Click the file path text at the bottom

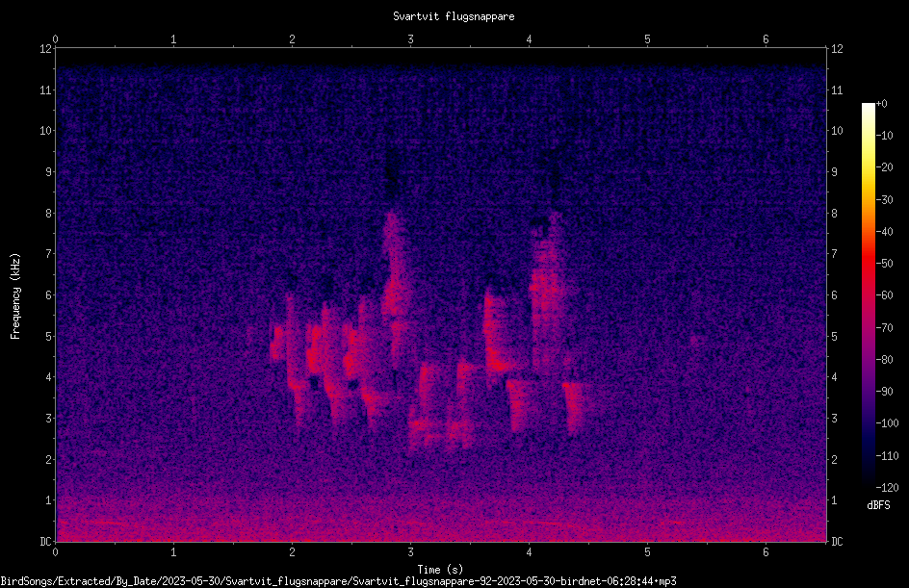339,581
